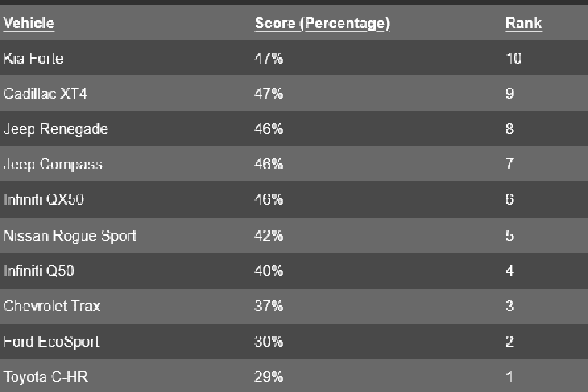Image resolution: width=588 pixels, height=392 pixels.
Task: Select the 40% score cell
Action: pos(269,271)
